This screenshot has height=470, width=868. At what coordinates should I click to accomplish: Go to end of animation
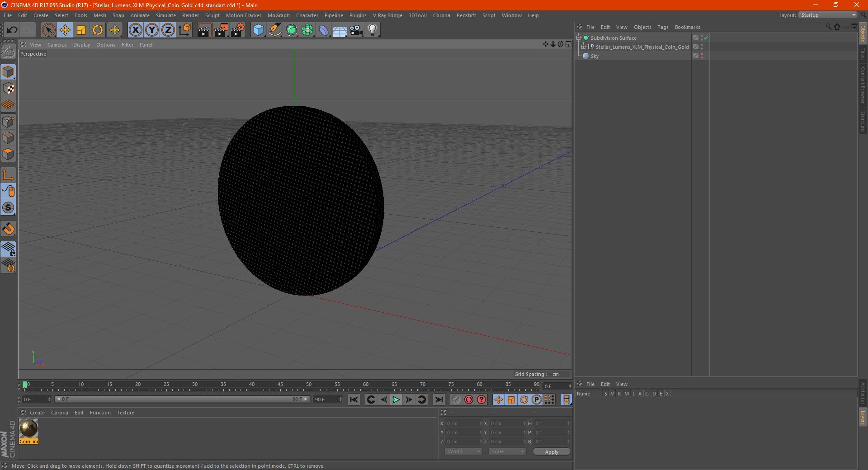click(439, 399)
